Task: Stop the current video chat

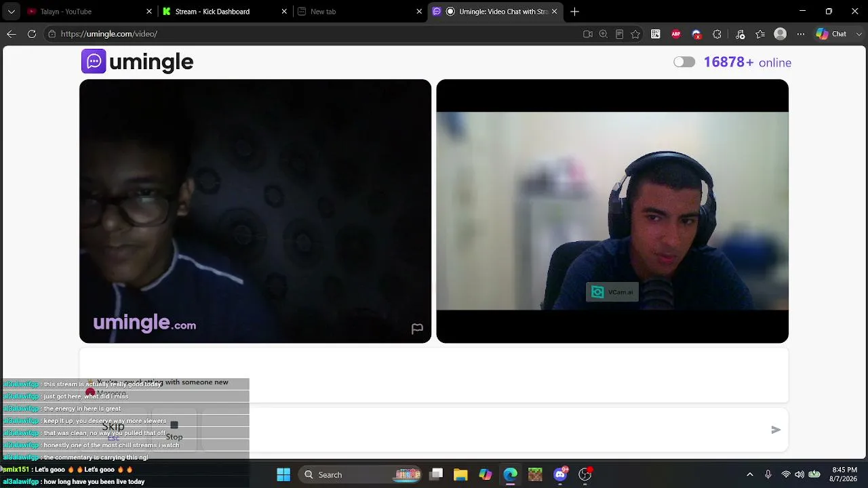Action: 174,430
